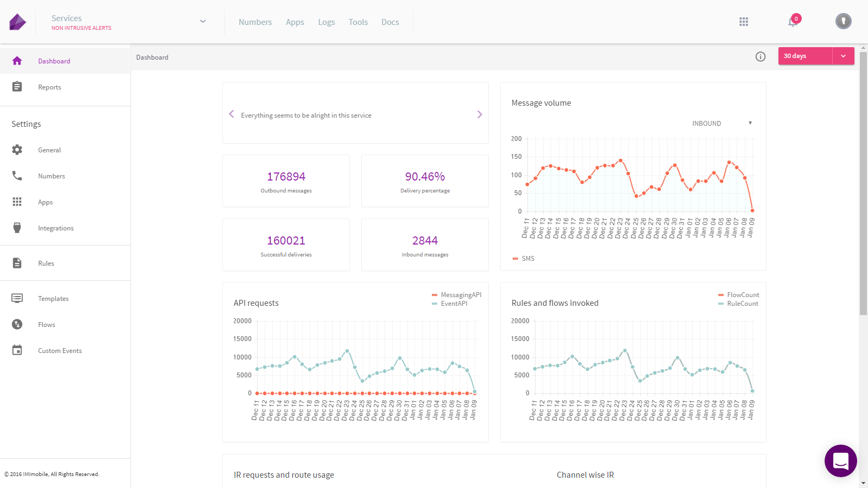868x488 pixels.
Task: Open the Numbers top menu
Action: [x=255, y=22]
